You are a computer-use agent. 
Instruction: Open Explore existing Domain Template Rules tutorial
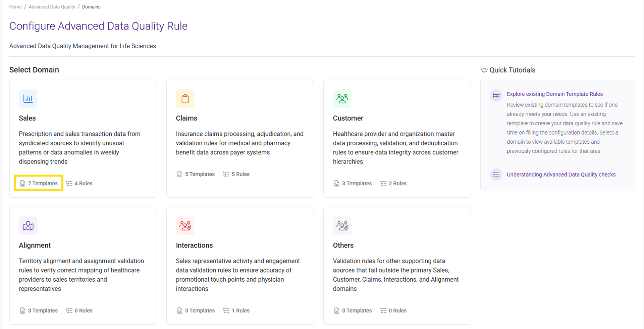(x=554, y=94)
